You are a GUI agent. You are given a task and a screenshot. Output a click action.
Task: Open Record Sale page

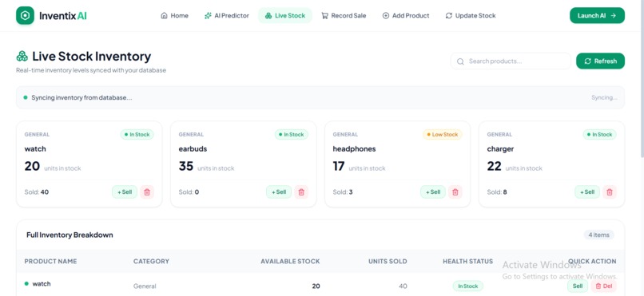[x=344, y=16]
